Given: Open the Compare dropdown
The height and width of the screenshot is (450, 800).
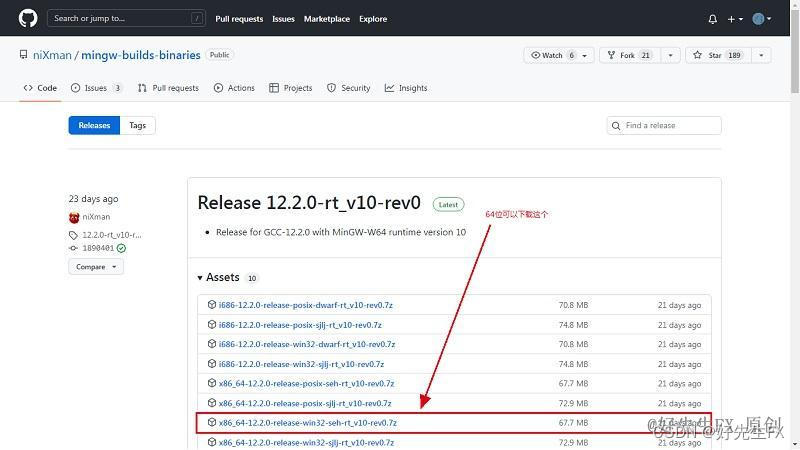Looking at the screenshot, I should 96,267.
